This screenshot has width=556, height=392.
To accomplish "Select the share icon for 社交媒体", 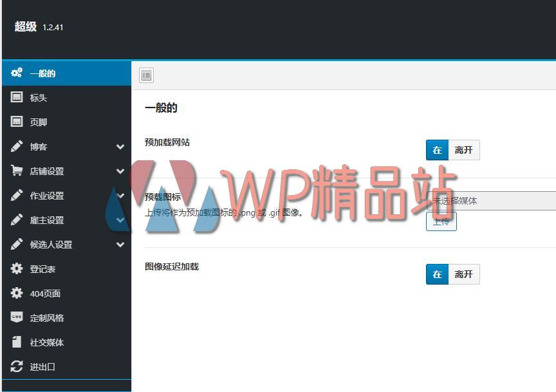I will pos(17,342).
